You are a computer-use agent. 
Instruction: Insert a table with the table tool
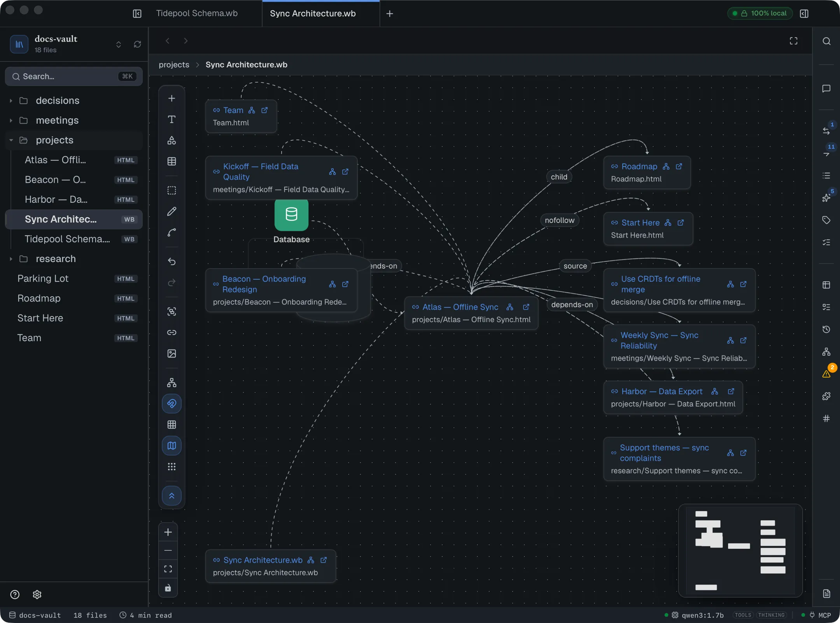click(x=171, y=161)
